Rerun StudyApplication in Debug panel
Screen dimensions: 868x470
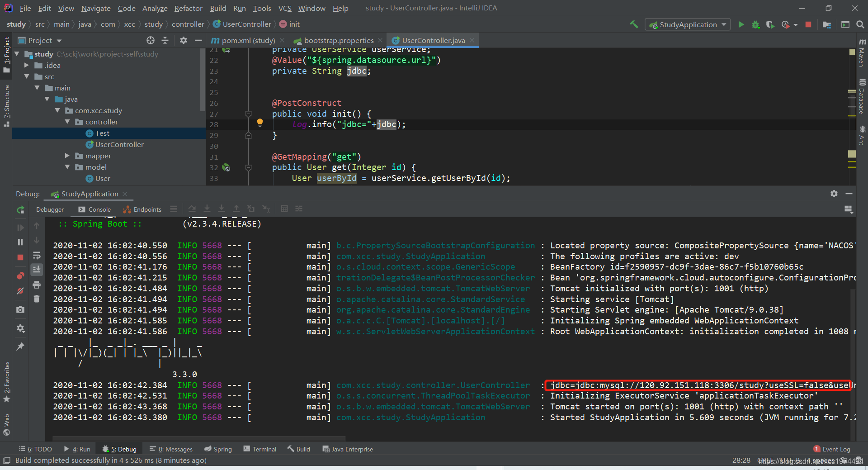20,210
